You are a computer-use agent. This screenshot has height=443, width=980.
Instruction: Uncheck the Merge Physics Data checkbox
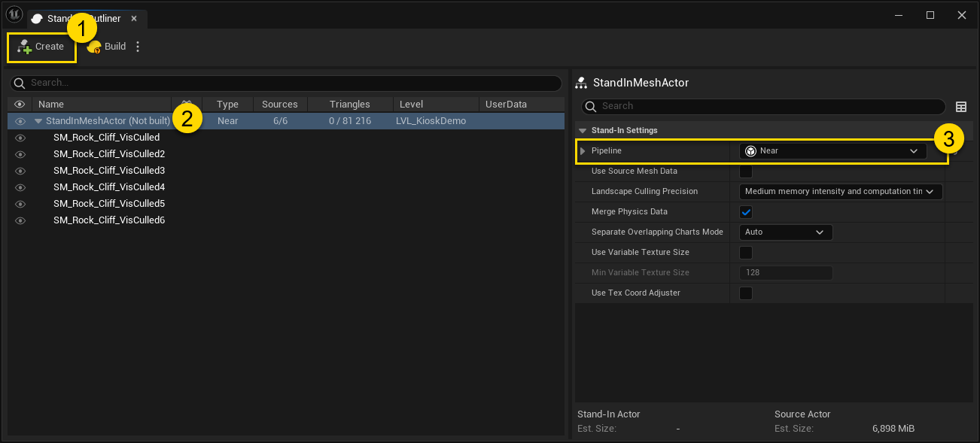[x=745, y=211]
